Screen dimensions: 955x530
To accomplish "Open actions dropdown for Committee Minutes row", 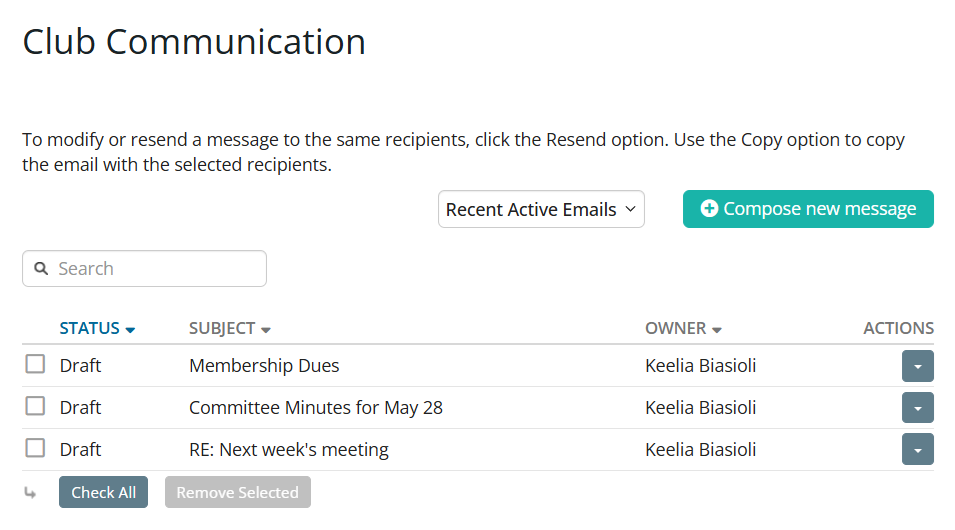I will pyautogui.click(x=917, y=408).
